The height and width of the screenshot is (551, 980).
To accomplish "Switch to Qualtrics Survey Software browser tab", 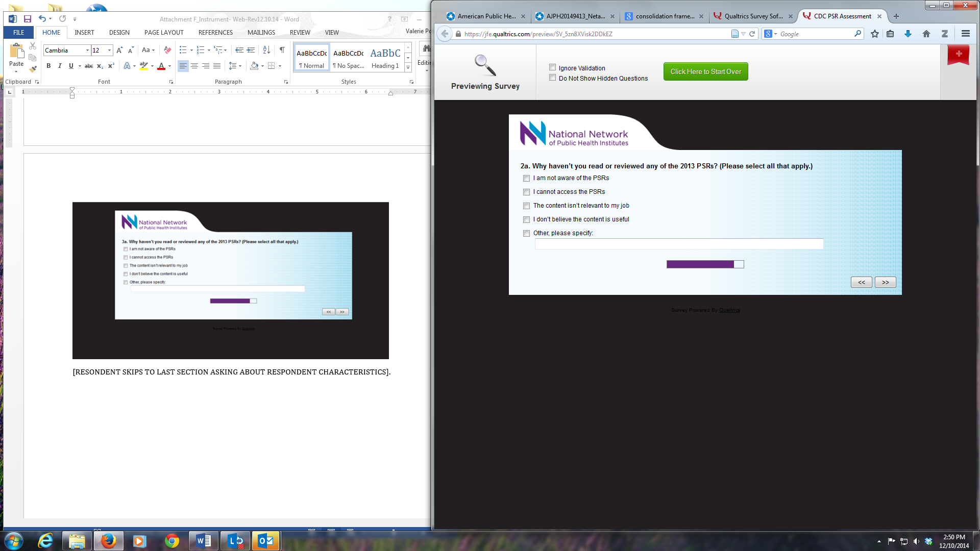I will click(x=752, y=16).
